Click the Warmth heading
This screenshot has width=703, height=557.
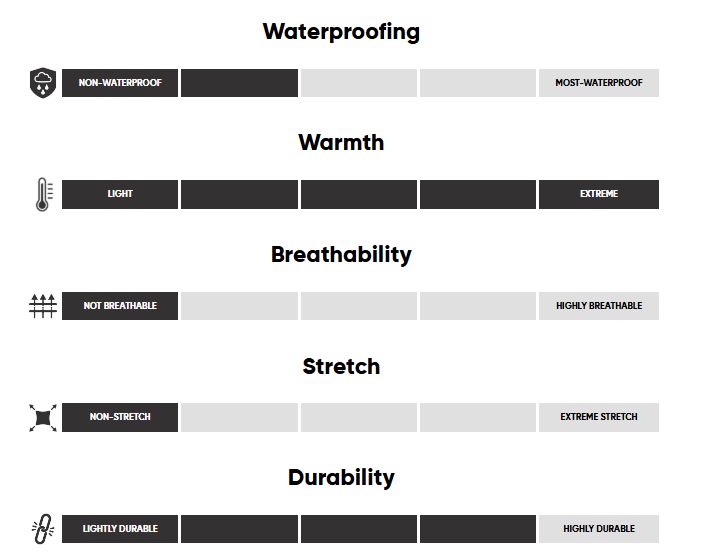pyautogui.click(x=341, y=142)
